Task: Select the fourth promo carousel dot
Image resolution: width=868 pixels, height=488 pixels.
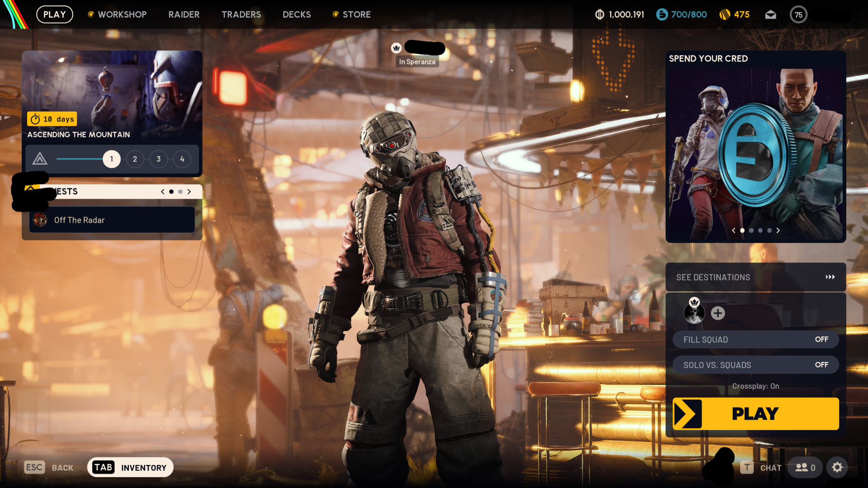Action: [769, 230]
